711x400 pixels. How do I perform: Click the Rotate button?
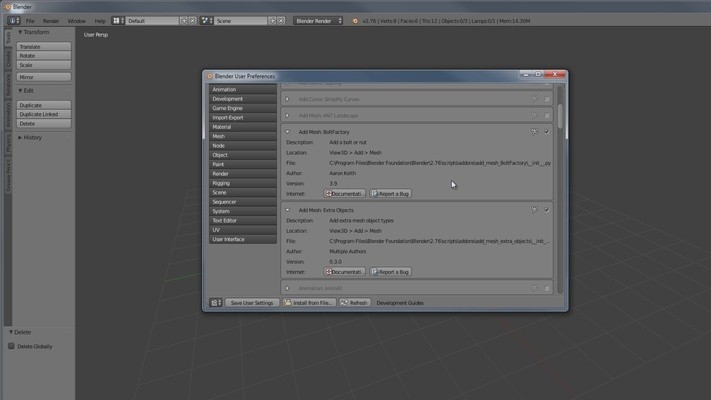pyautogui.click(x=44, y=56)
